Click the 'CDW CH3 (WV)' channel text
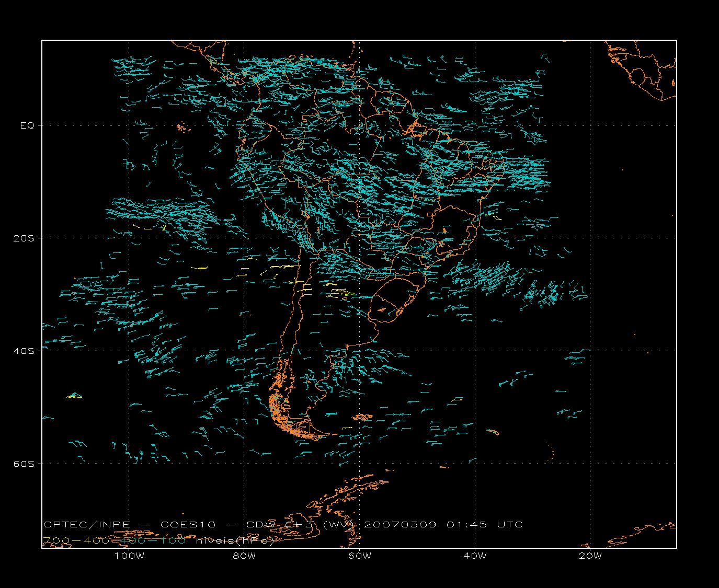Viewport: 719px width, 588px height. (301, 525)
